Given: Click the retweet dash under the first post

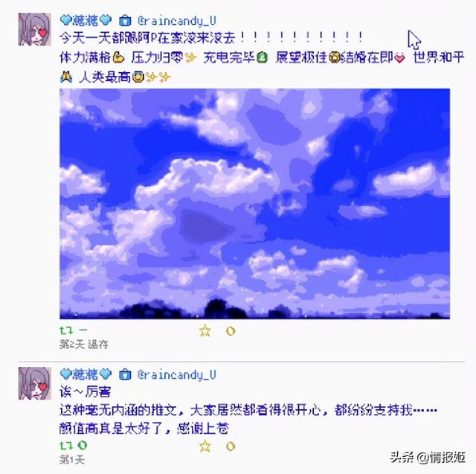Looking at the screenshot, I should tap(83, 330).
